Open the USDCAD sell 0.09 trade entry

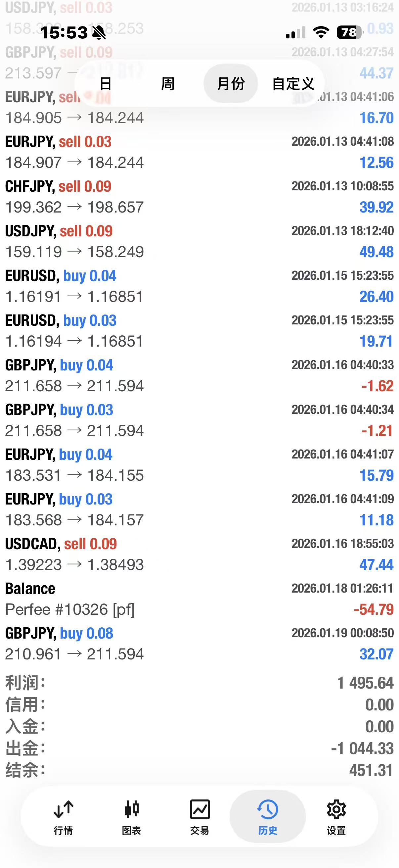click(x=199, y=554)
